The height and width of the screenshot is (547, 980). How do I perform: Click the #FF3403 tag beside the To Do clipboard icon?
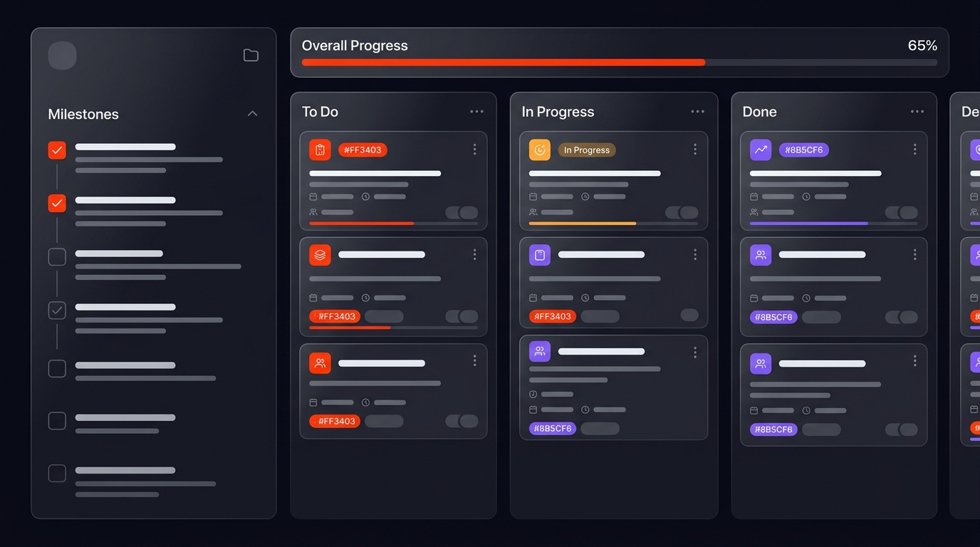click(363, 150)
